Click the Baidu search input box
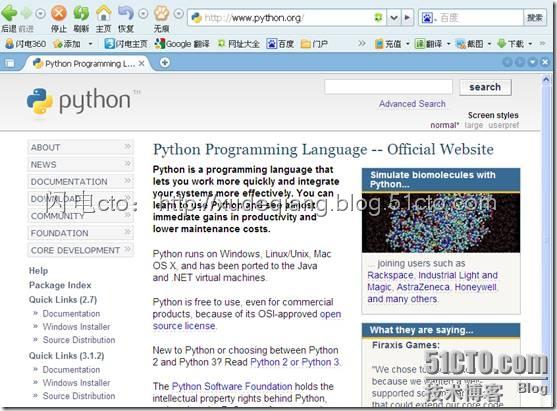The width and height of the screenshot is (557, 411). [480, 17]
